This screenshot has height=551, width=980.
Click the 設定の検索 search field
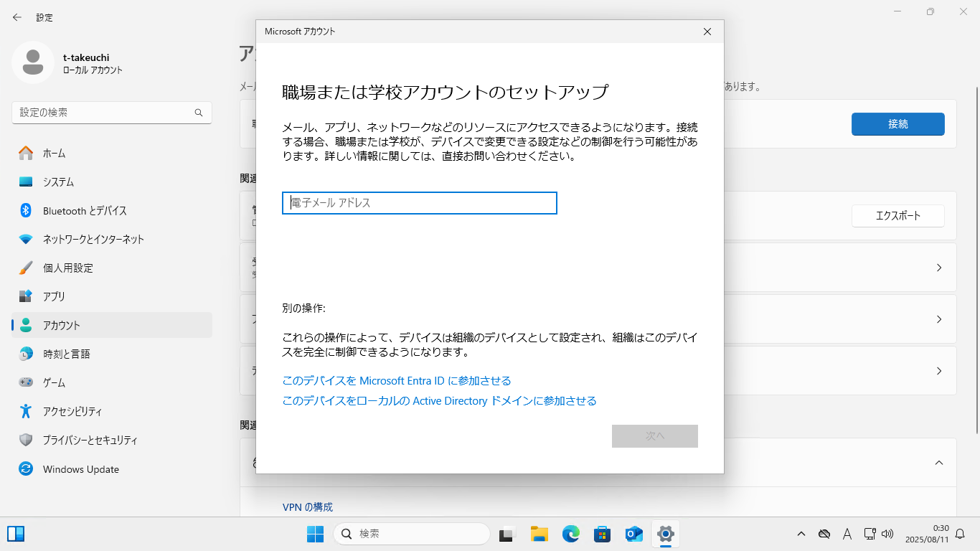pyautogui.click(x=112, y=113)
